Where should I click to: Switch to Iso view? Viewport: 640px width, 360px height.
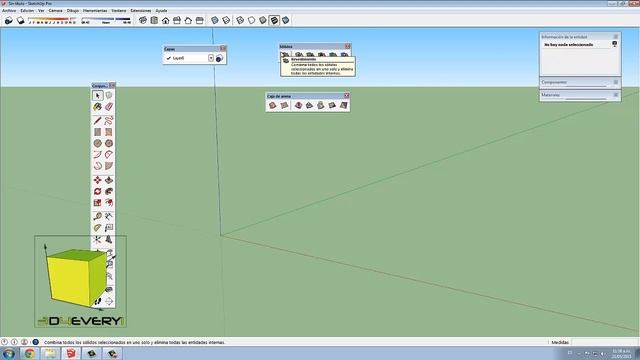click(142, 20)
